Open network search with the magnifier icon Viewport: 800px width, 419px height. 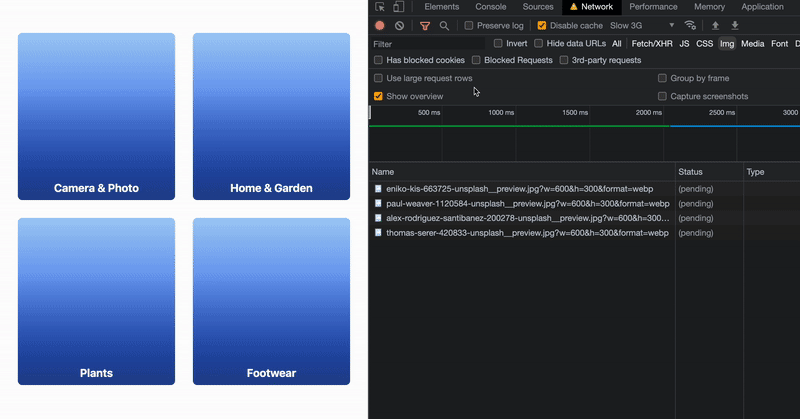pyautogui.click(x=444, y=26)
